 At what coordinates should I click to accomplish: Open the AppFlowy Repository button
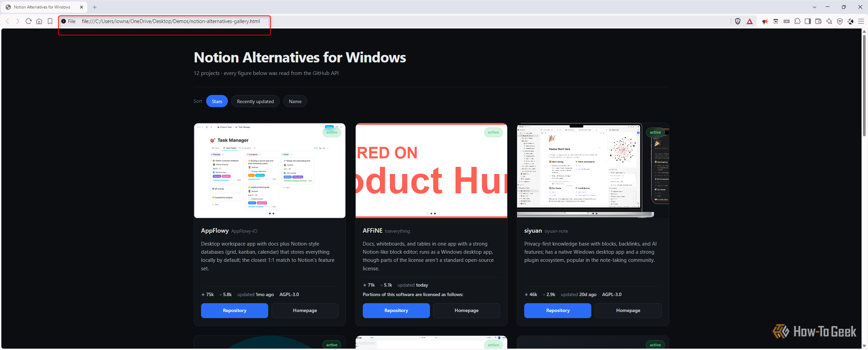tap(235, 310)
